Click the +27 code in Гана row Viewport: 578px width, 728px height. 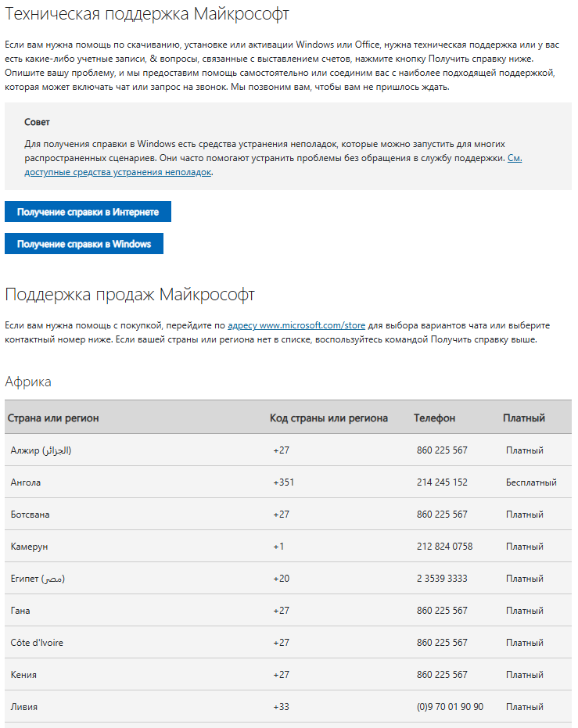[x=281, y=610]
